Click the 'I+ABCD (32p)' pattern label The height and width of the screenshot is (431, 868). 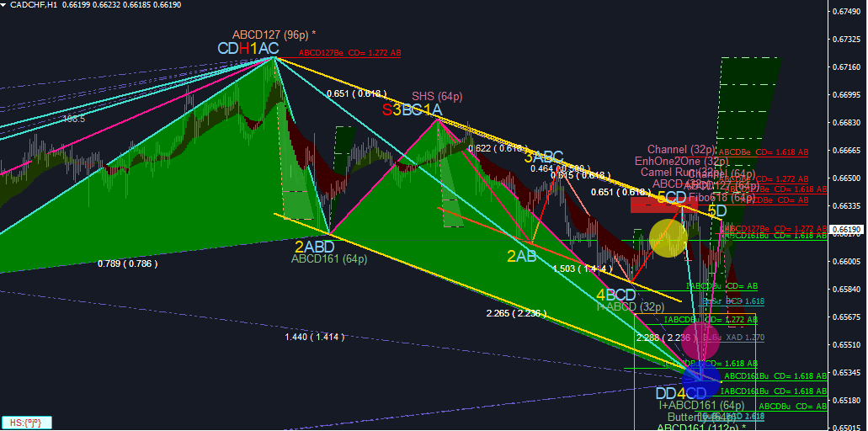point(630,306)
